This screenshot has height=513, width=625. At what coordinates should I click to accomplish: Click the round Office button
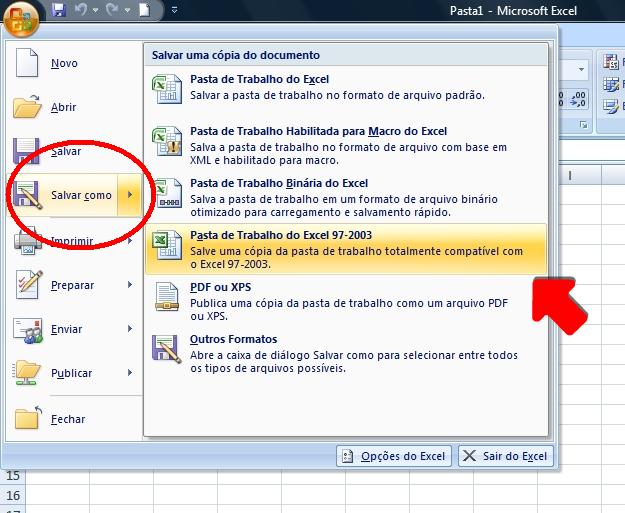click(21, 18)
